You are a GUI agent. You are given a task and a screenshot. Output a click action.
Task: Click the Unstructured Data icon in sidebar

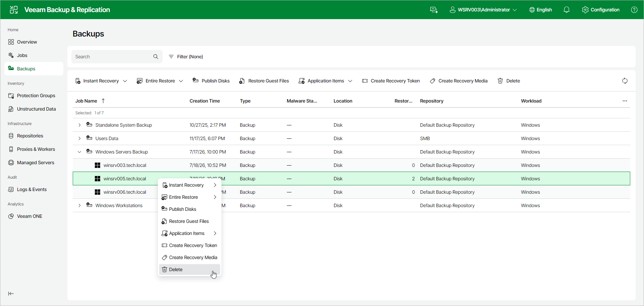click(11, 109)
